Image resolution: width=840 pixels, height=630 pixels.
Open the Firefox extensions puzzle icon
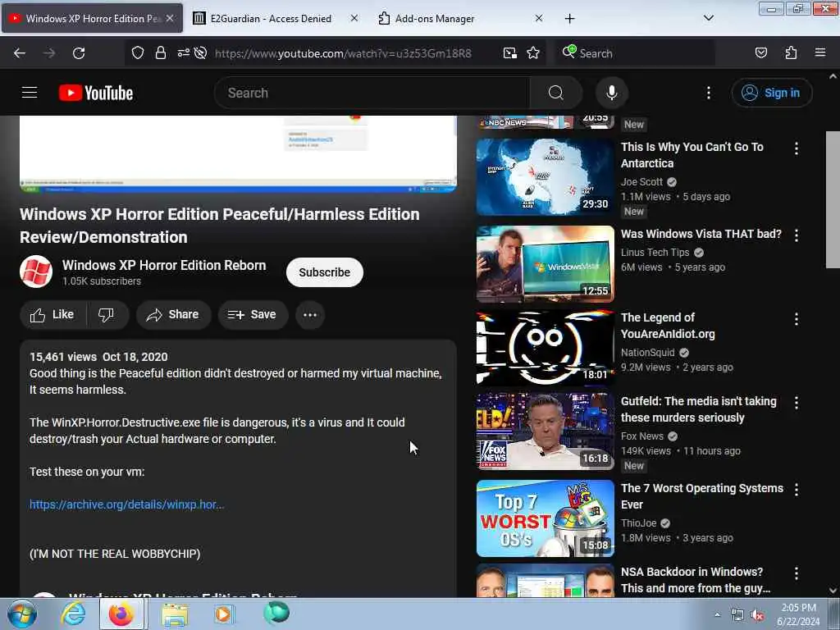point(791,52)
